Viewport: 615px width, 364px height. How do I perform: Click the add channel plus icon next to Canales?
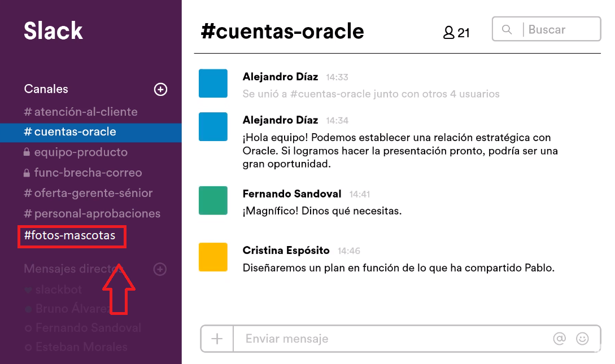(x=160, y=89)
